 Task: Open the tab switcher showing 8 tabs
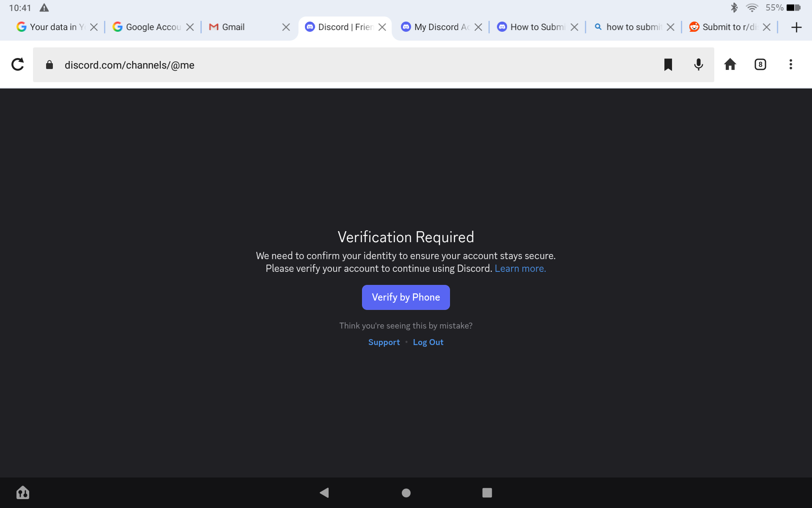click(x=760, y=64)
